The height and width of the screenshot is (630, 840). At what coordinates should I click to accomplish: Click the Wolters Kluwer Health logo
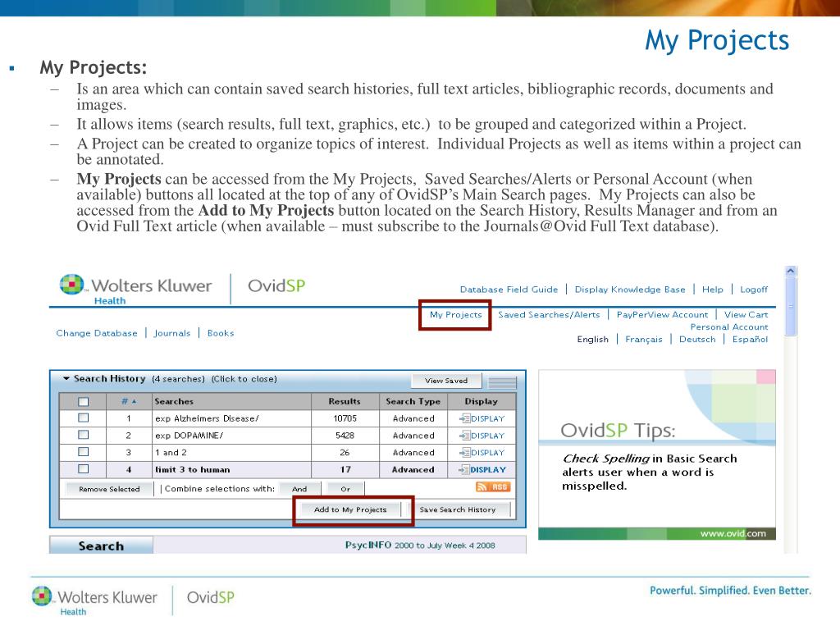(x=136, y=290)
